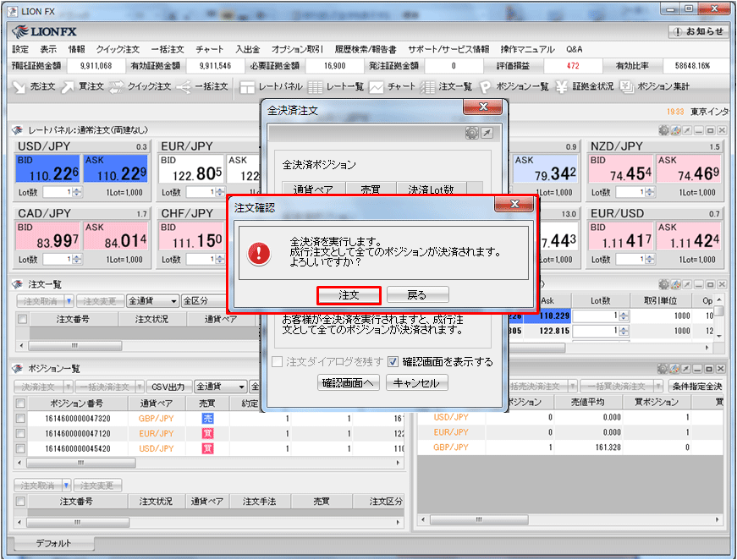Click the NZD/JPY ASK rate tile

pos(688,168)
